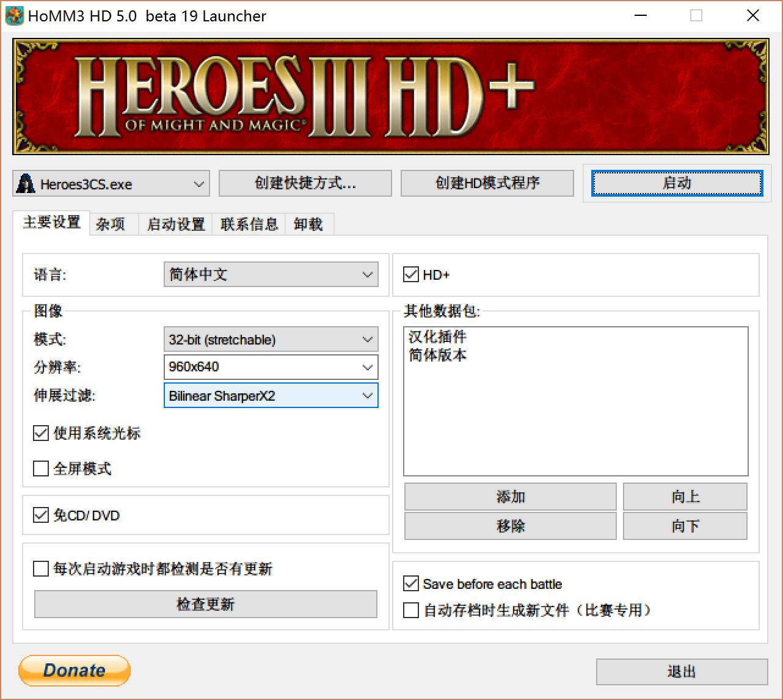This screenshot has height=700, width=783.
Task: Switch to the 主要设置 tab
Action: click(x=52, y=222)
